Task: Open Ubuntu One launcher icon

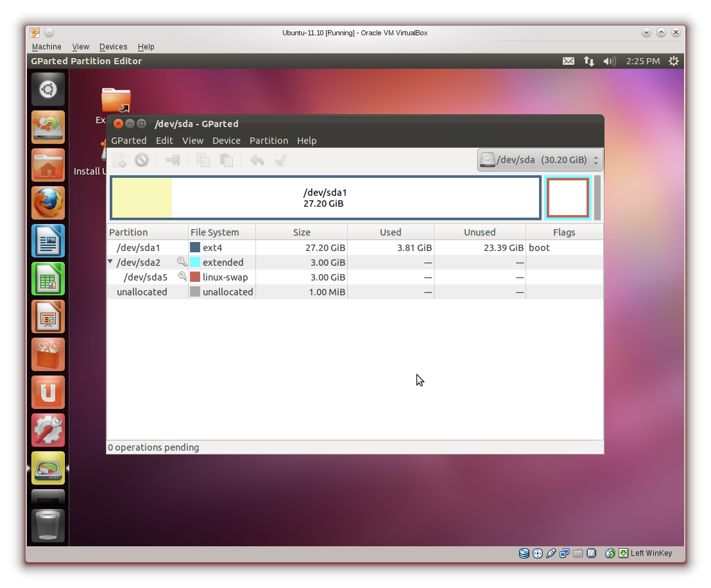Action: 48,392
